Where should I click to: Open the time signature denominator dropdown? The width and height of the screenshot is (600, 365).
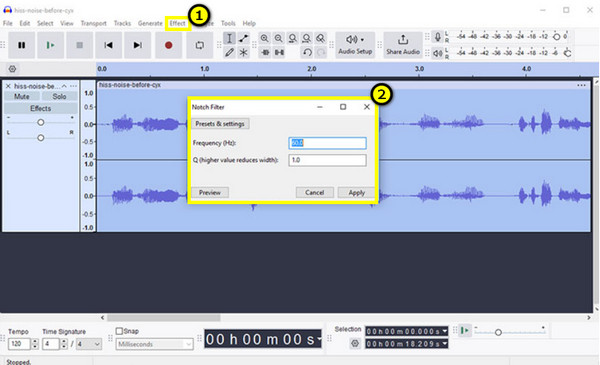coord(89,344)
